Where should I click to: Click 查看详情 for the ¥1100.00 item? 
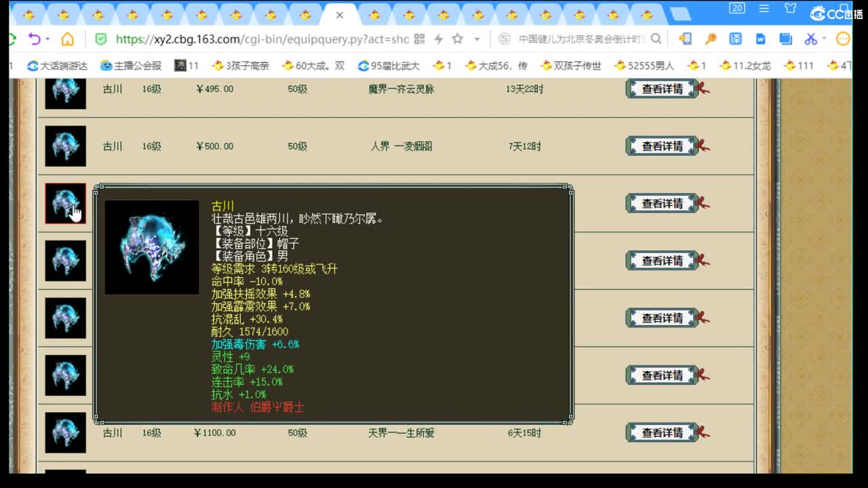coord(663,432)
